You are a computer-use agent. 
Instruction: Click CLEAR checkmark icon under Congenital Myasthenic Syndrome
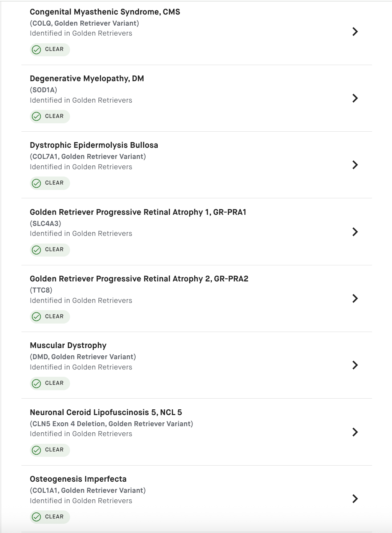pos(36,50)
